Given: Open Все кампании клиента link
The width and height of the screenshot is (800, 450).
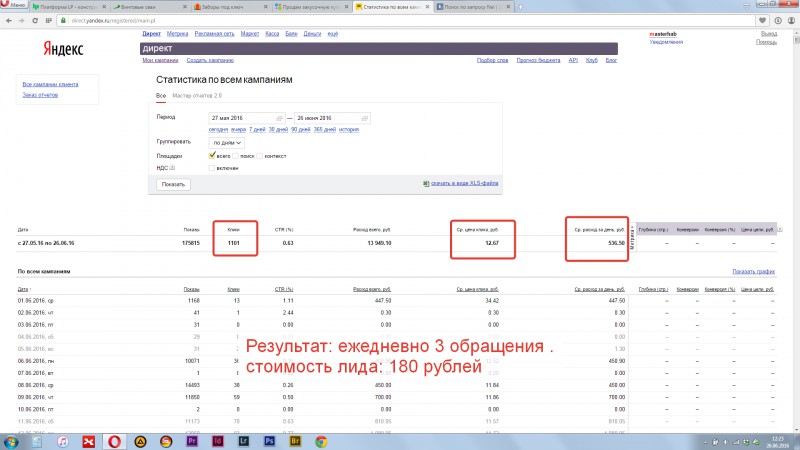Looking at the screenshot, I should pyautogui.click(x=51, y=84).
